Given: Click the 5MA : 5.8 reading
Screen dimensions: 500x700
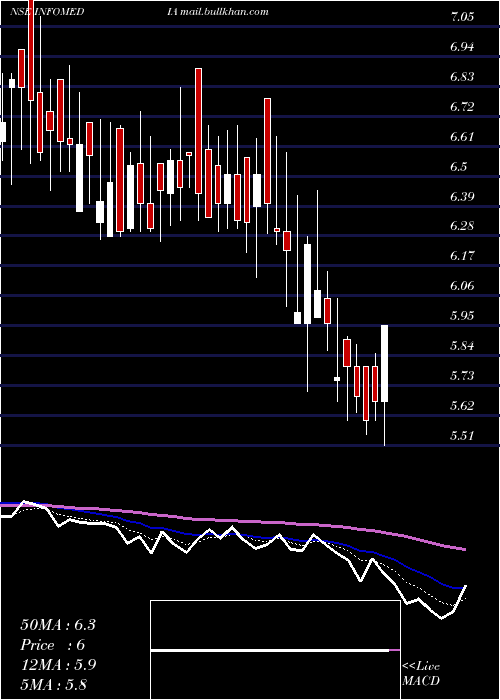Looking at the screenshot, I should pyautogui.click(x=54, y=684).
